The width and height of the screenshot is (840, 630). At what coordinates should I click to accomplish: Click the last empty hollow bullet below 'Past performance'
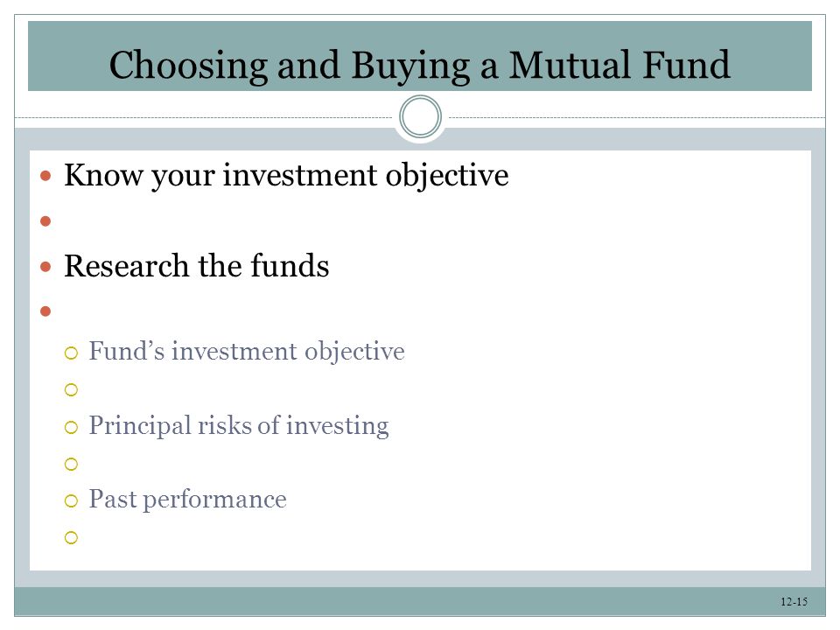click(x=71, y=537)
